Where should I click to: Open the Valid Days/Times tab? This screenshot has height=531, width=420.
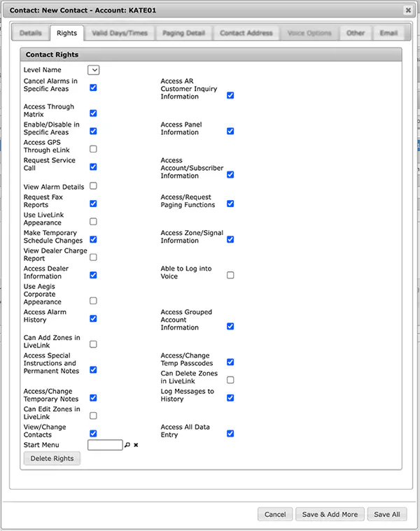[120, 33]
